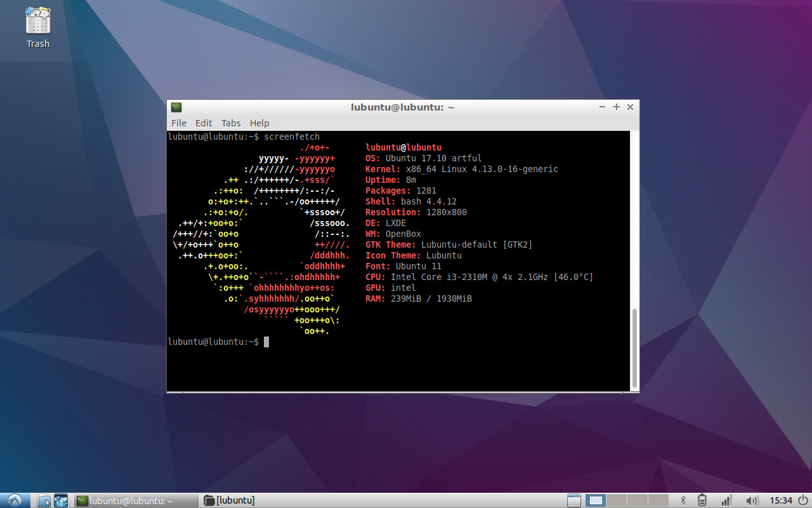Open the Edit menu in the terminal
812x508 pixels.
pos(204,123)
